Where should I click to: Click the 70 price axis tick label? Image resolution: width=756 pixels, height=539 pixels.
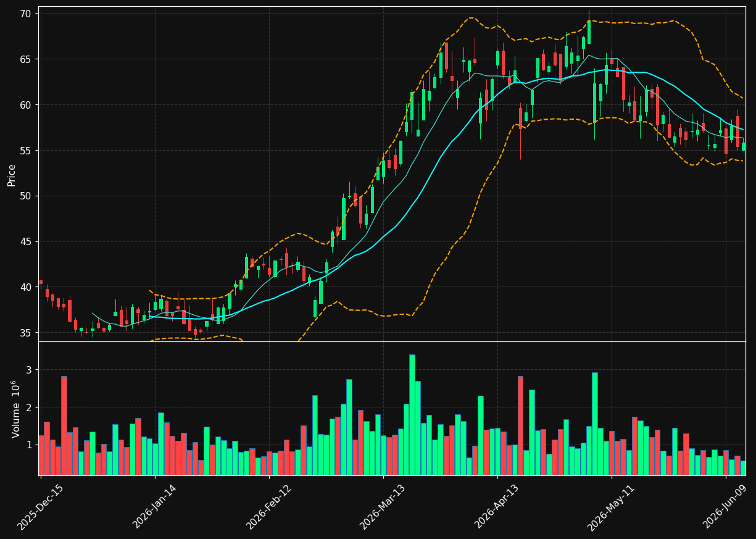coord(27,14)
